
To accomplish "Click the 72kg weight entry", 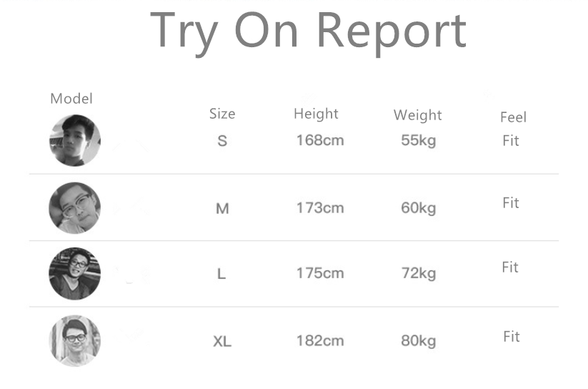I will click(418, 274).
